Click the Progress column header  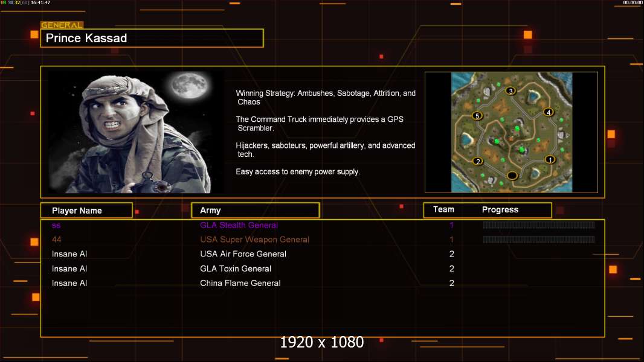point(500,209)
